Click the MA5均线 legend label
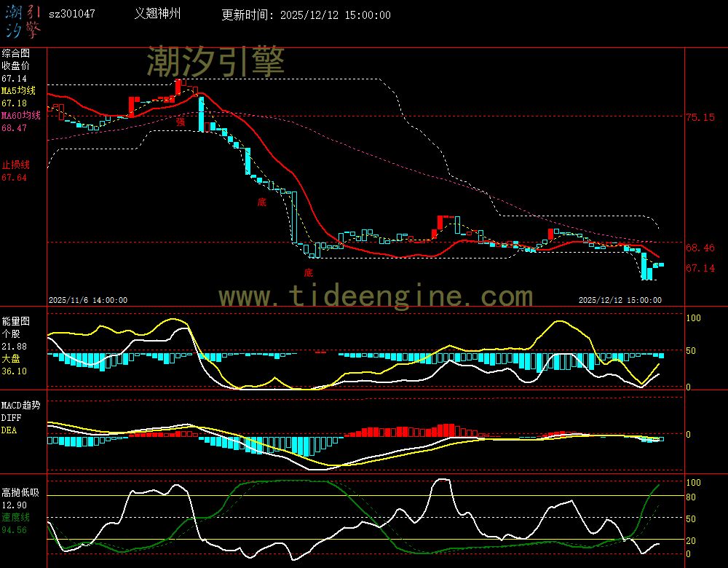Screen dimensions: 728x568 [x=17, y=91]
